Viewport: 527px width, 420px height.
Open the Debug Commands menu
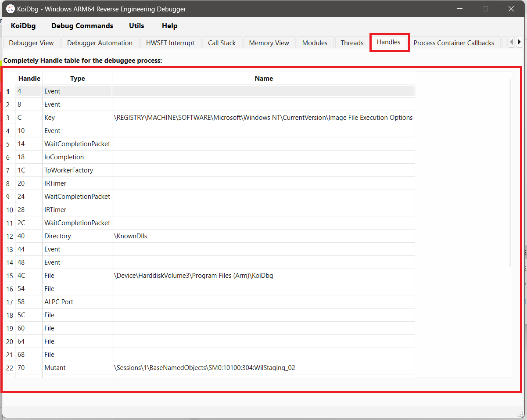[82, 26]
